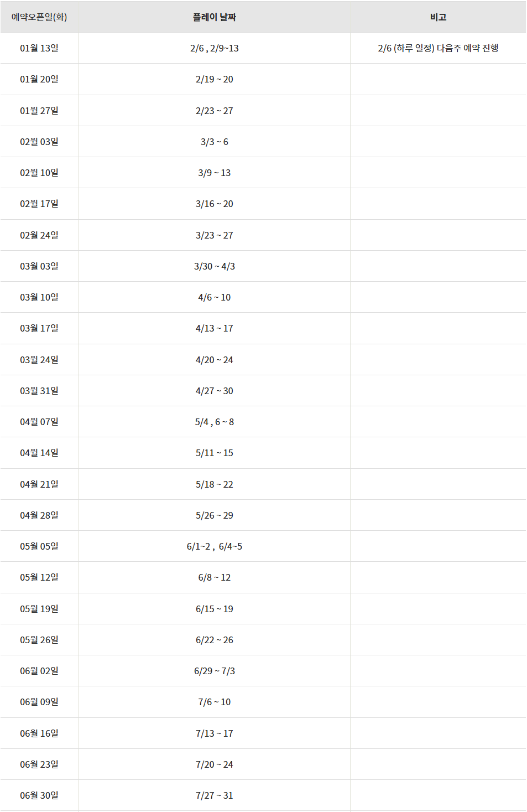Select play date 7/27 ~ 31

[x=214, y=795]
